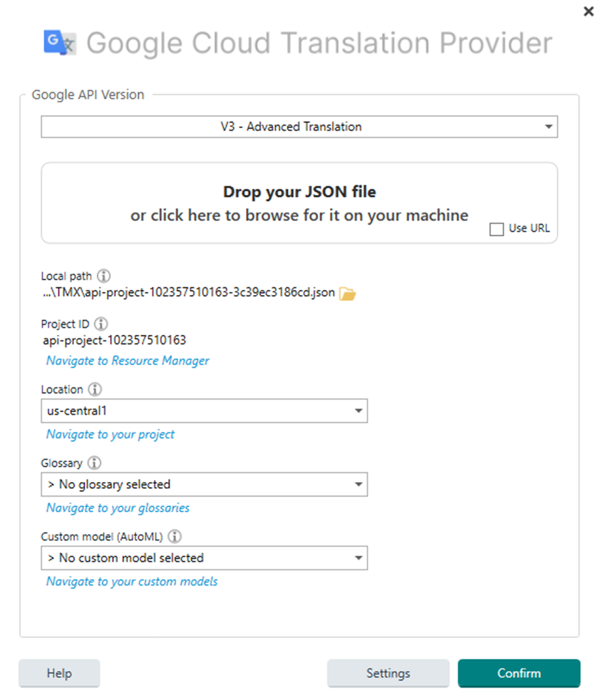The image size is (600, 700).
Task: Open the Navigate to your project link
Action: 109,434
